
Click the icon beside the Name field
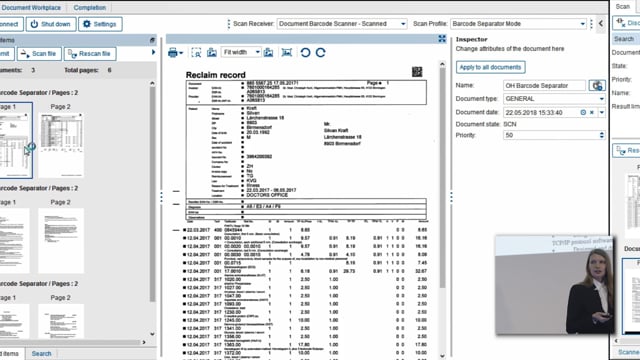click(x=597, y=86)
